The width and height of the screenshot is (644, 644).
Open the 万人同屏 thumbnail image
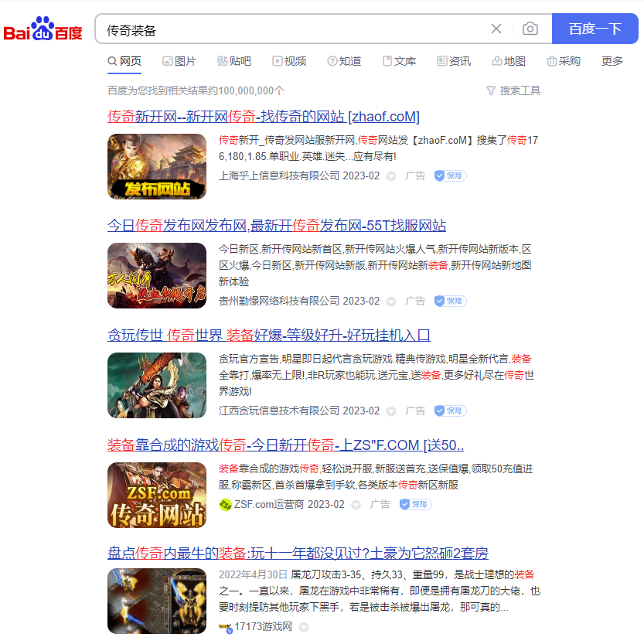click(157, 275)
